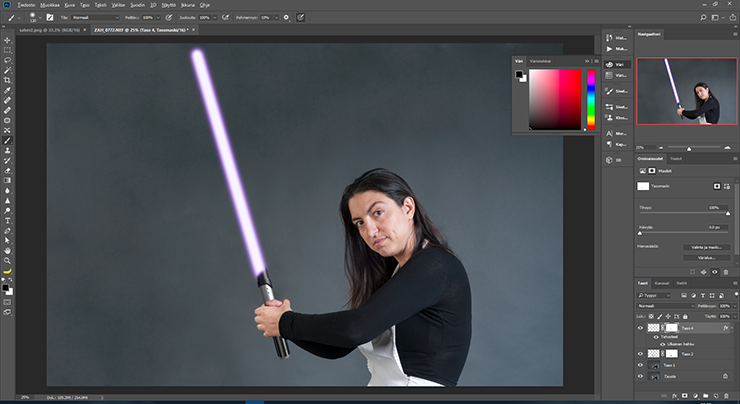Select the Horizontal Type tool
The width and height of the screenshot is (740, 404).
(7, 221)
